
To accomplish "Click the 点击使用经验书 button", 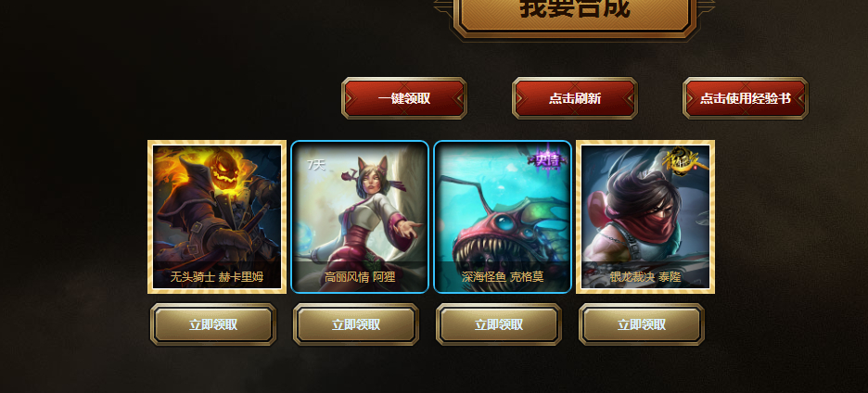I will [745, 98].
